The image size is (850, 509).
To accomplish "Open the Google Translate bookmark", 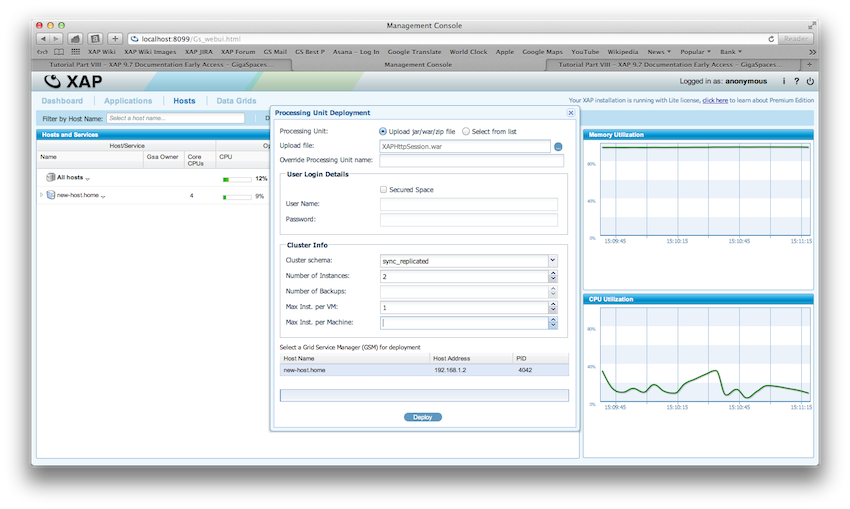I will pyautogui.click(x=414, y=52).
